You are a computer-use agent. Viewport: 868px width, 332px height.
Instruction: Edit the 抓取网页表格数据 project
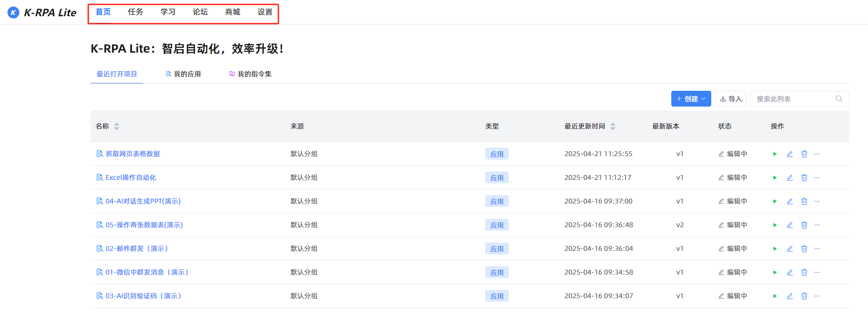[x=789, y=154]
